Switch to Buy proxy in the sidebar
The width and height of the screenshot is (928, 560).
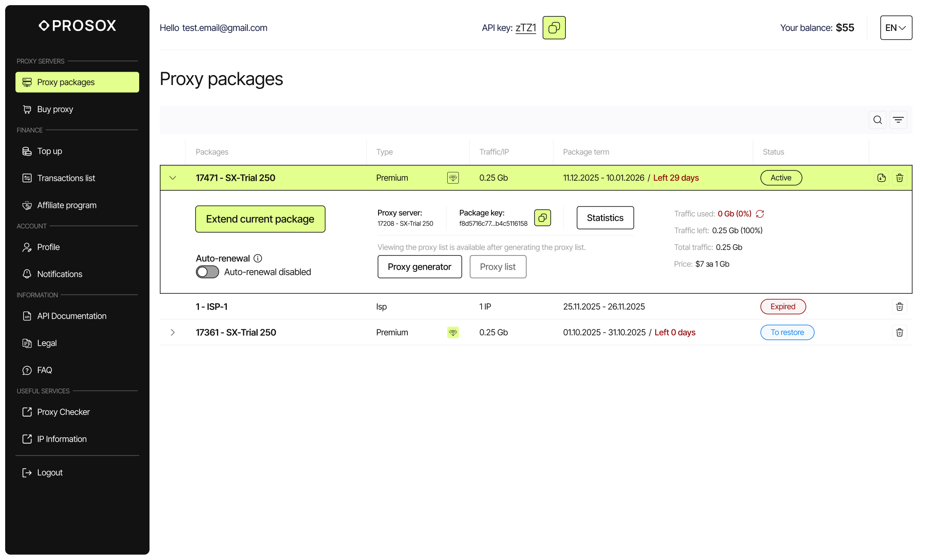[x=55, y=109]
